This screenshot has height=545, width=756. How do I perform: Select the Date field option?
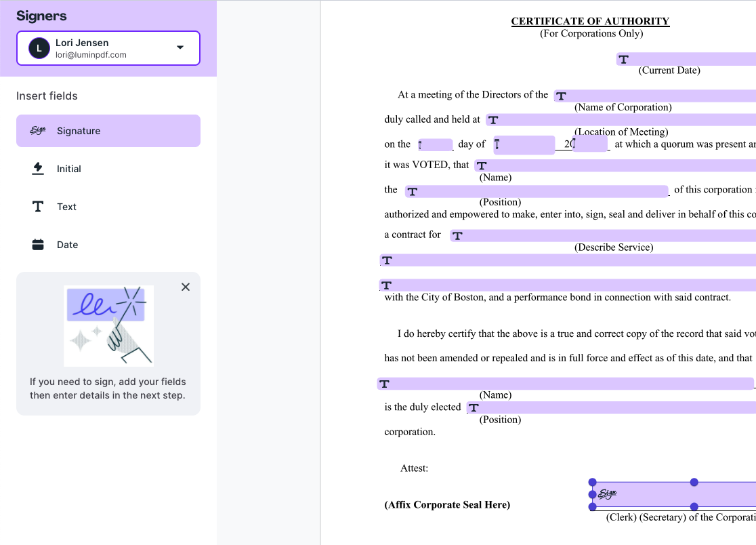(x=108, y=245)
